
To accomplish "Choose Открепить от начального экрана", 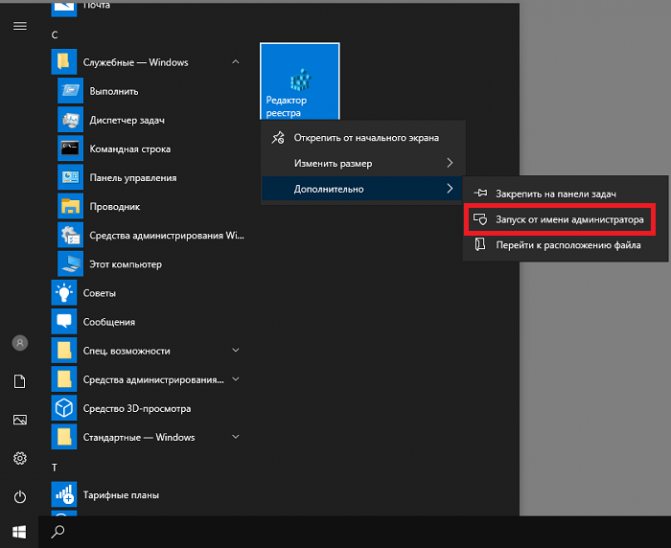I will pyautogui.click(x=363, y=138).
